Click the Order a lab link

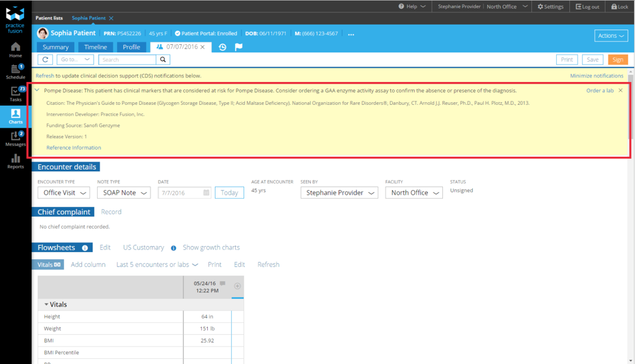599,91
